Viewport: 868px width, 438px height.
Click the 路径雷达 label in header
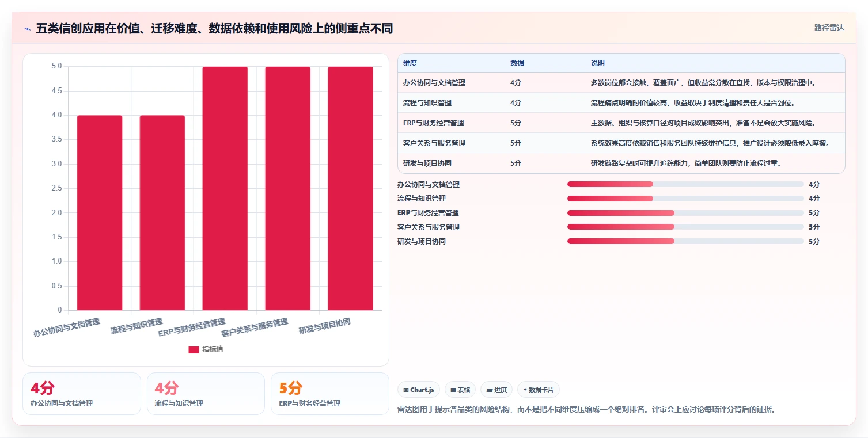click(x=829, y=28)
